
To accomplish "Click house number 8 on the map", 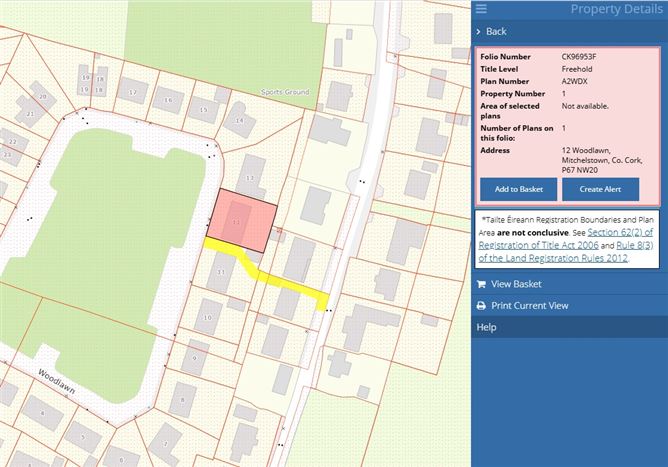I will click(182, 400).
